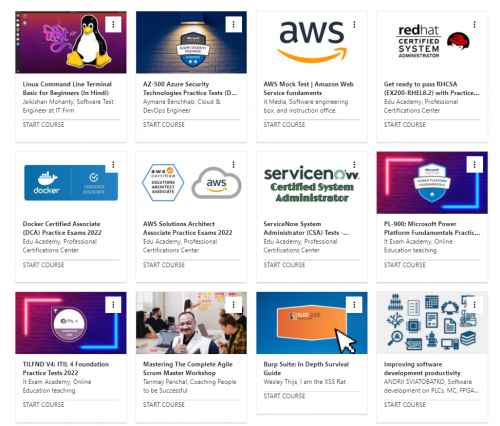
Task: Click the Red Hat Certified System Administrator thumbnail
Action: (x=432, y=42)
